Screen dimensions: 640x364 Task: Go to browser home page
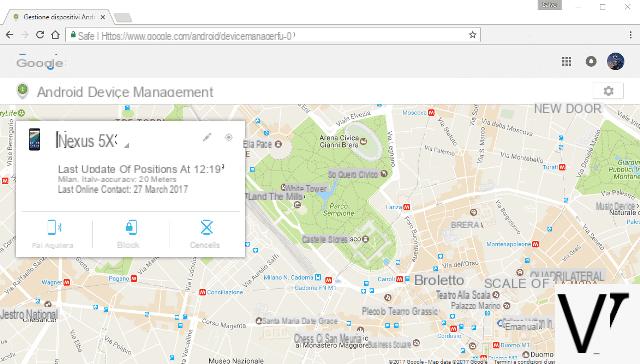(56, 35)
